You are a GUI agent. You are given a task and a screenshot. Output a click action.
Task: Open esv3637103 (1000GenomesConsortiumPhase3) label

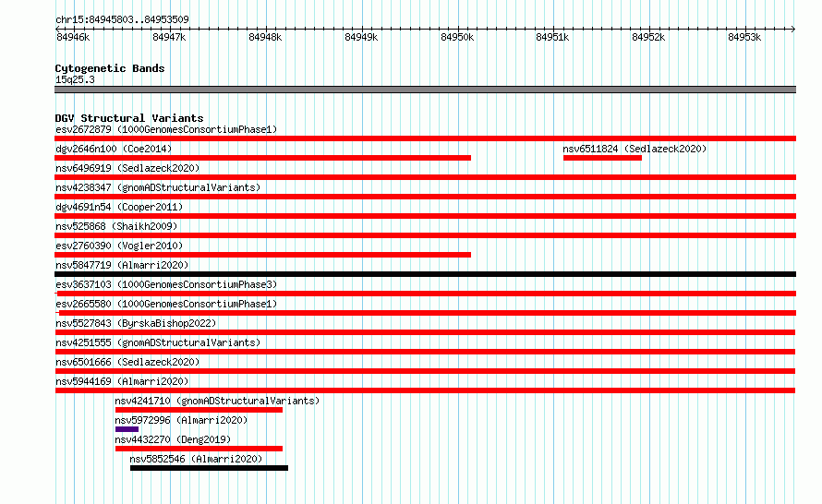coord(166,284)
